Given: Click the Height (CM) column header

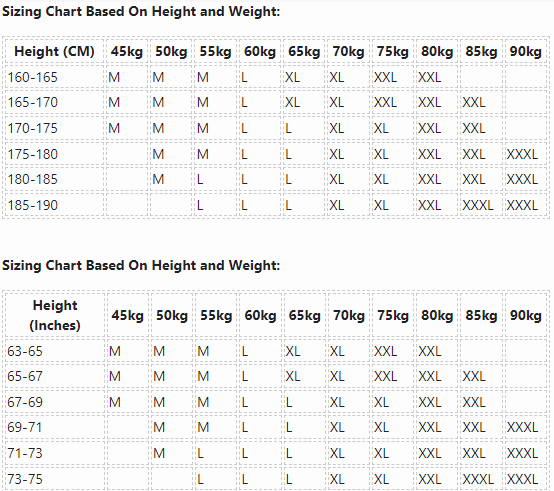Looking at the screenshot, I should tap(54, 51).
